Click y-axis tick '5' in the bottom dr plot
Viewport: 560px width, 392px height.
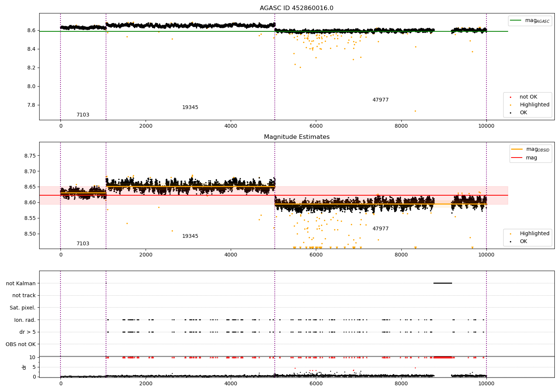click(x=34, y=367)
